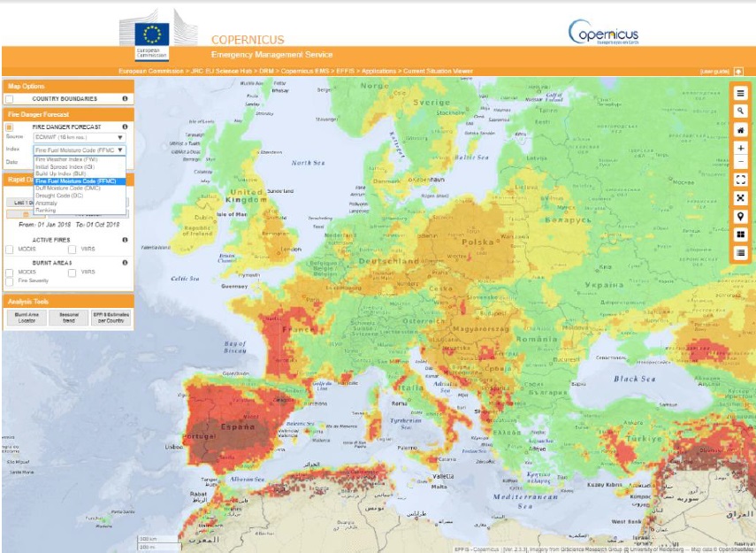Zoom out with the minus button
The width and height of the screenshot is (756, 553).
pyautogui.click(x=740, y=162)
